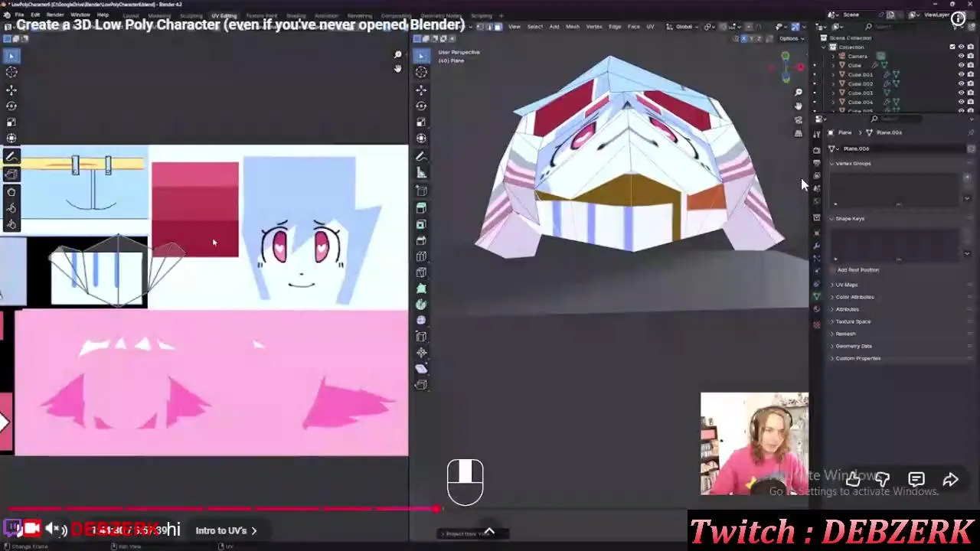980x551 pixels.
Task: Select the Smooth tool
Action: tap(421, 321)
